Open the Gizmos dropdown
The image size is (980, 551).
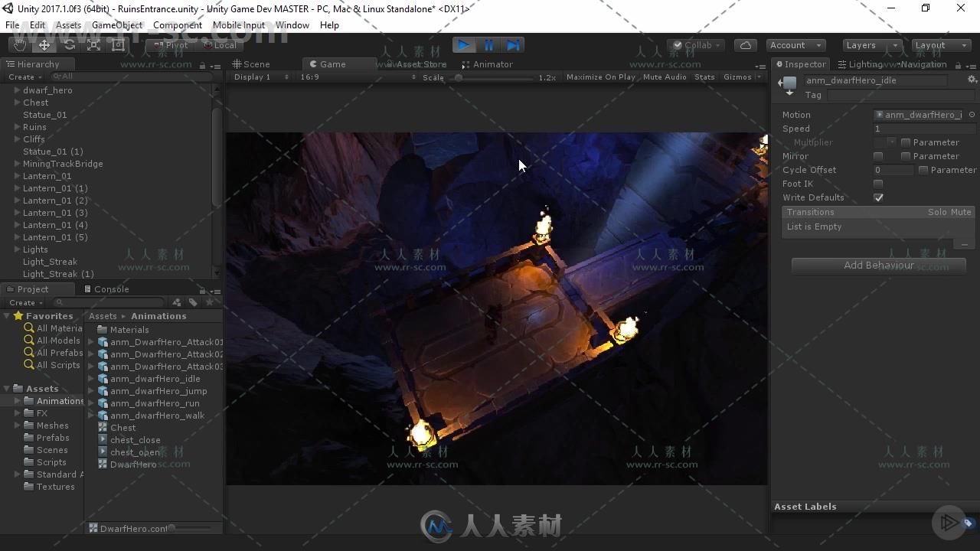coord(742,77)
